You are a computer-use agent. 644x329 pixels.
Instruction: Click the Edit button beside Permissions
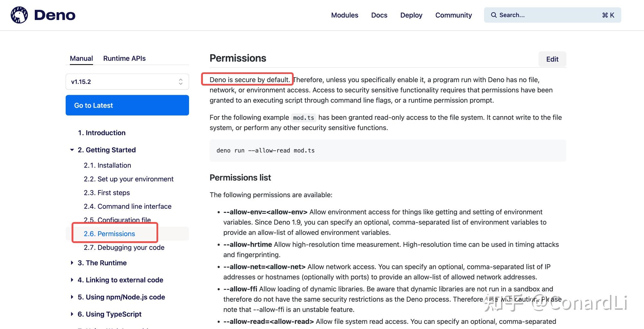(x=552, y=59)
